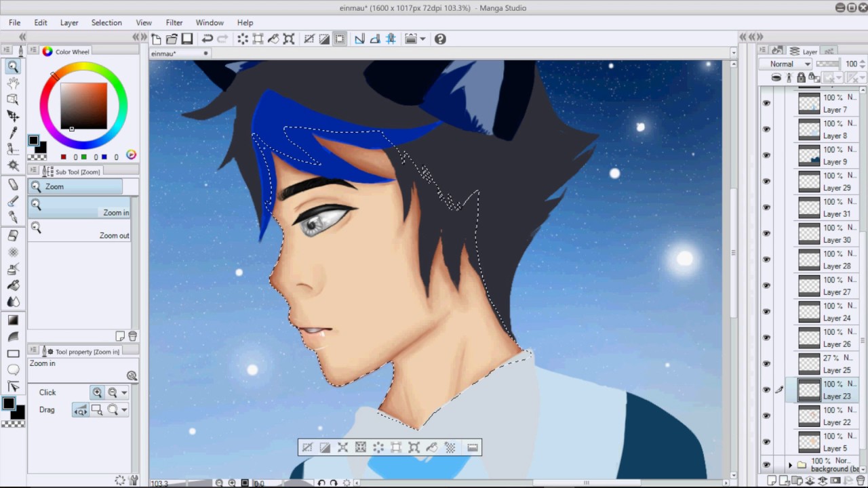Viewport: 868px width, 488px height.
Task: Select the Zoom sub tool group
Action: (75, 186)
